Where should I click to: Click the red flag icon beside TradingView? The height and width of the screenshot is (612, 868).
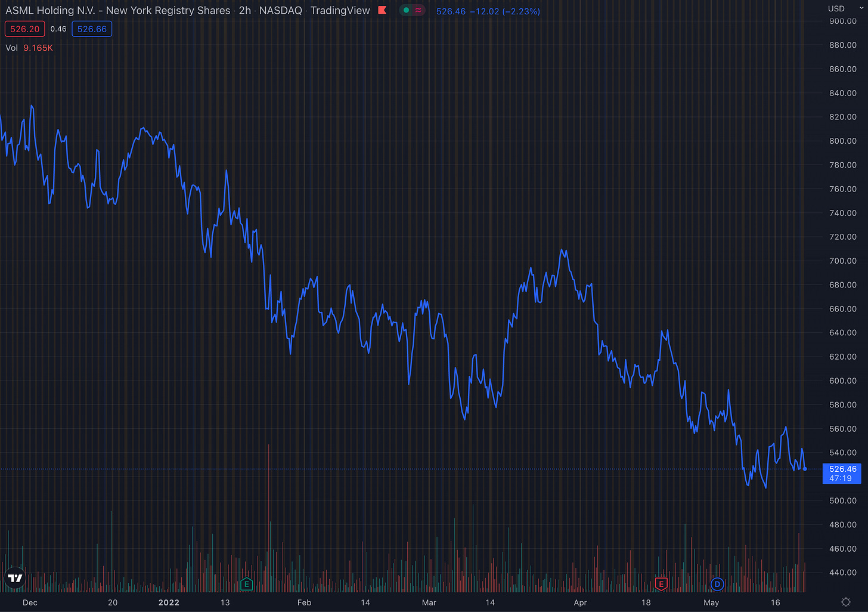382,10
